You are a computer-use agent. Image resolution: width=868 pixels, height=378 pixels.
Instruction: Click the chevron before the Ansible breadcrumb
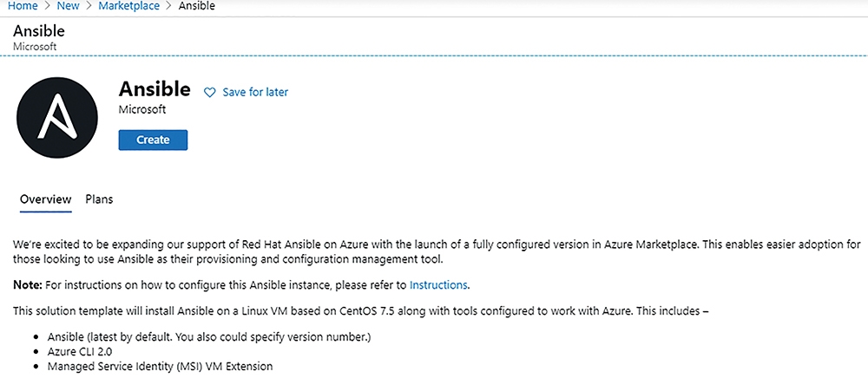pos(169,7)
